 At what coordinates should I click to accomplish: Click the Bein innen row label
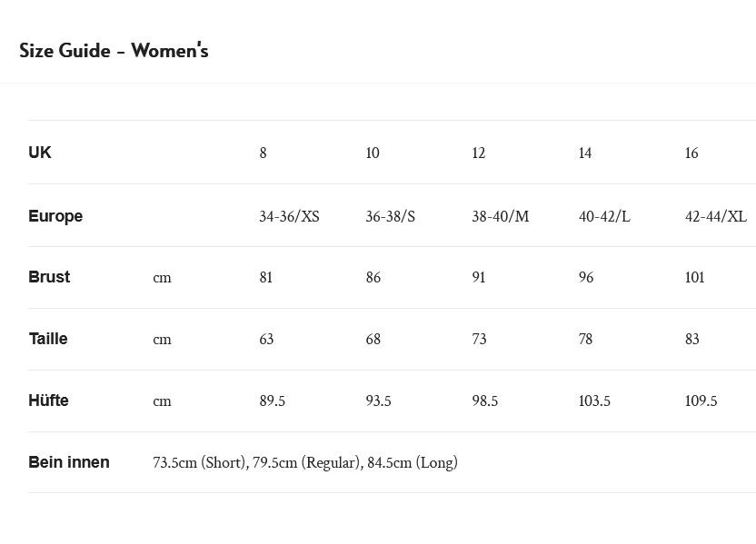[69, 462]
